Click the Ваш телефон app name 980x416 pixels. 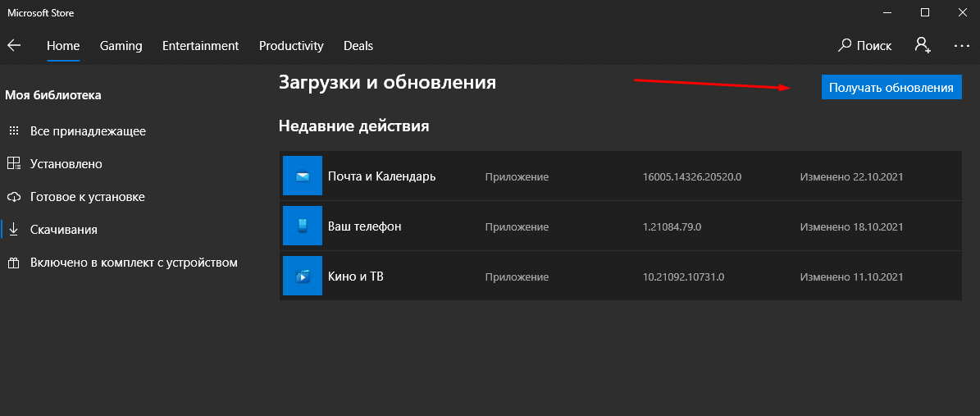coord(364,226)
